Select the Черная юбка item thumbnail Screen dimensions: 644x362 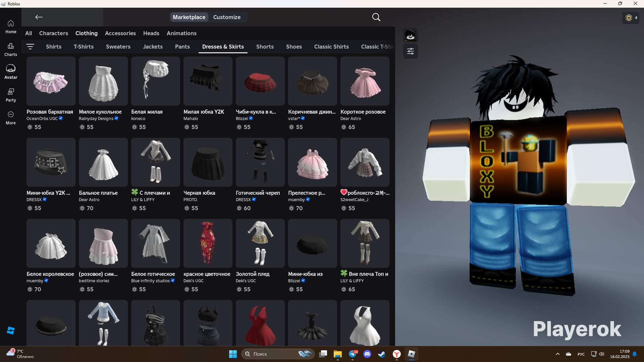click(x=208, y=162)
